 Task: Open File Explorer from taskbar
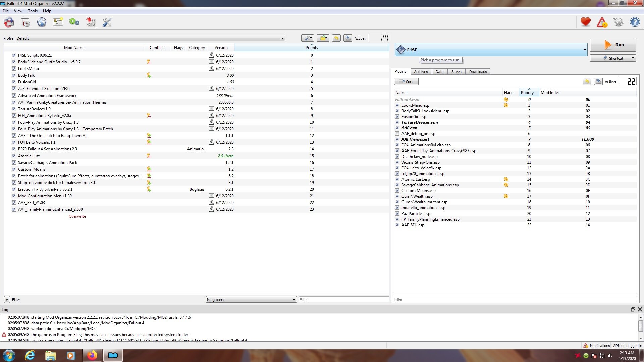(50, 355)
